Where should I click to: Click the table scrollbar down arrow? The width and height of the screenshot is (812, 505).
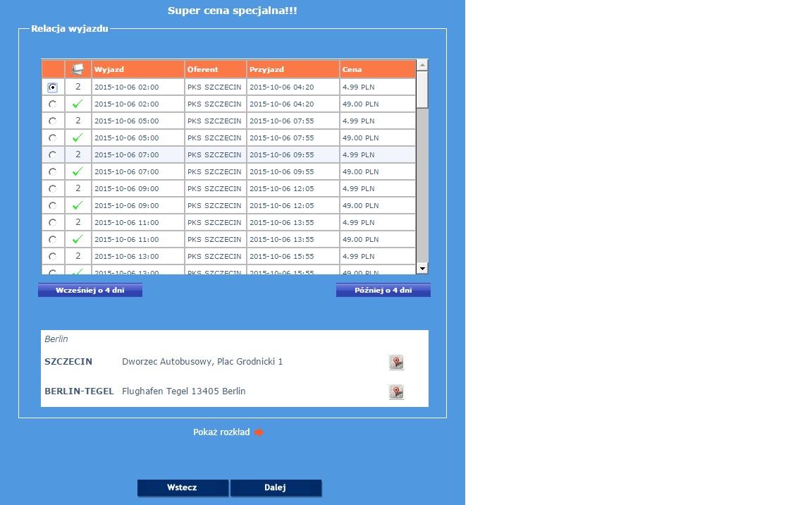[423, 268]
